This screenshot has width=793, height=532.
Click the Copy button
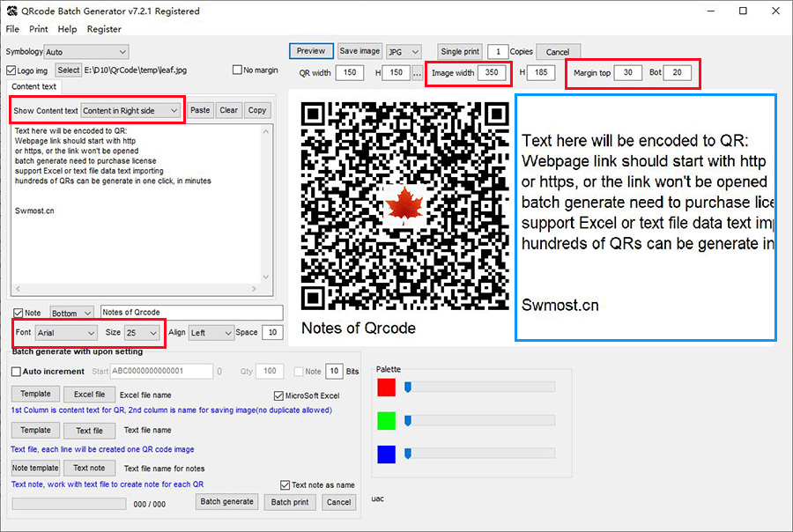pos(257,110)
